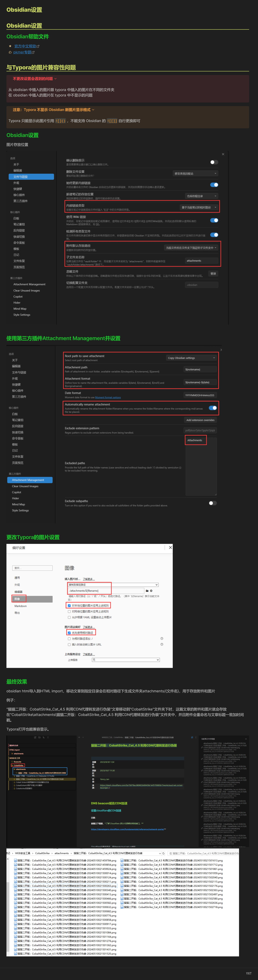Open the Moment format options link
This screenshot has height=980, width=258.
tap(108, 398)
